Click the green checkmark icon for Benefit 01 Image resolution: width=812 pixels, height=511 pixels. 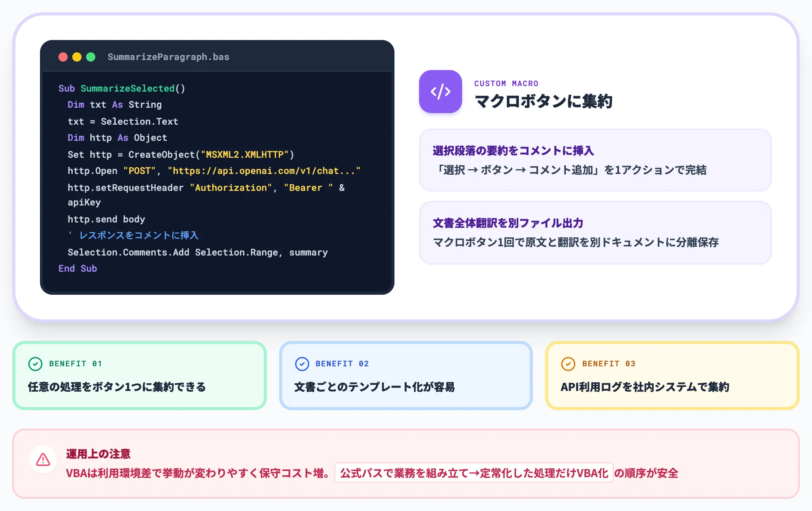coord(35,364)
